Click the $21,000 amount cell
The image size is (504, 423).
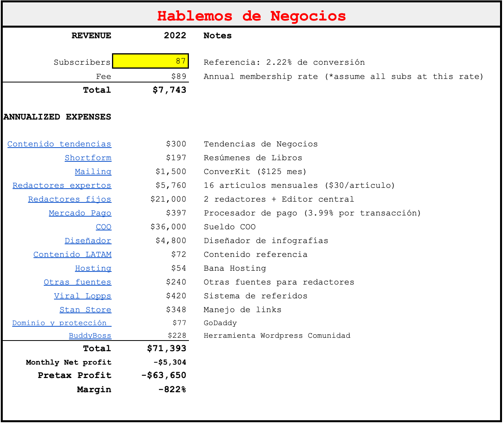tap(168, 199)
